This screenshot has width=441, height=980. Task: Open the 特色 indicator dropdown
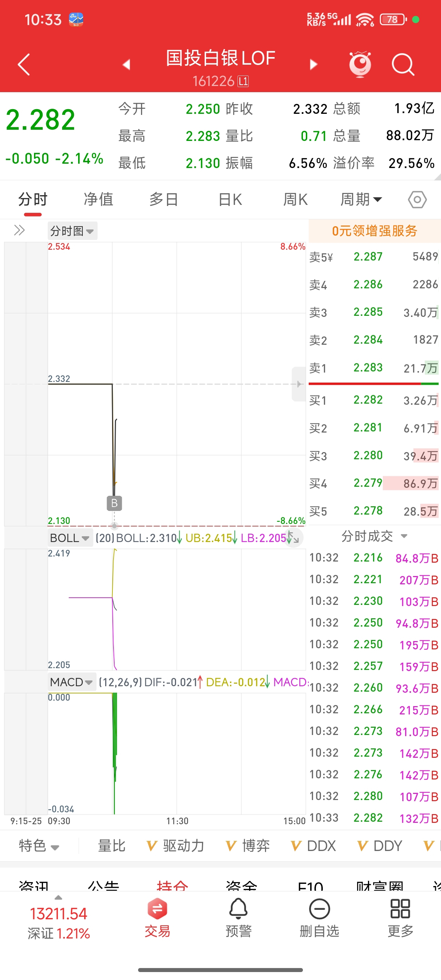tap(39, 845)
